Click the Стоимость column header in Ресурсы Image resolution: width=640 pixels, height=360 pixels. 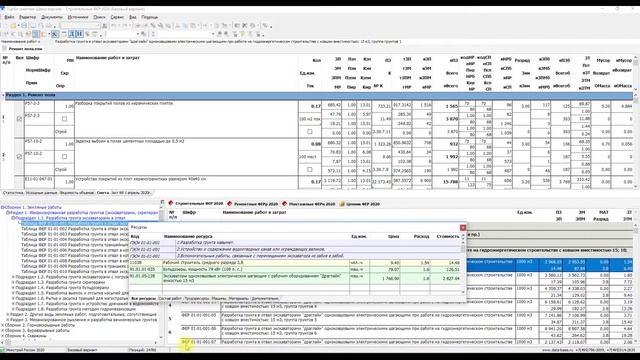[448, 236]
